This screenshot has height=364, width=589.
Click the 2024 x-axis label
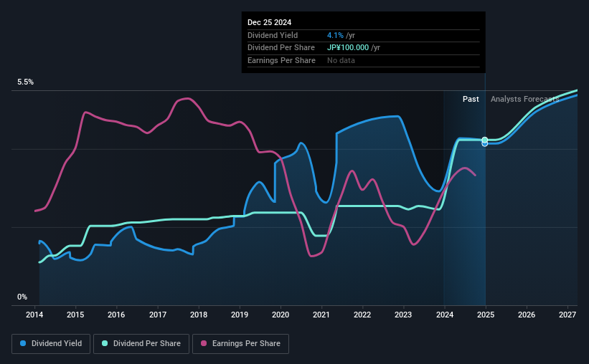click(x=444, y=315)
